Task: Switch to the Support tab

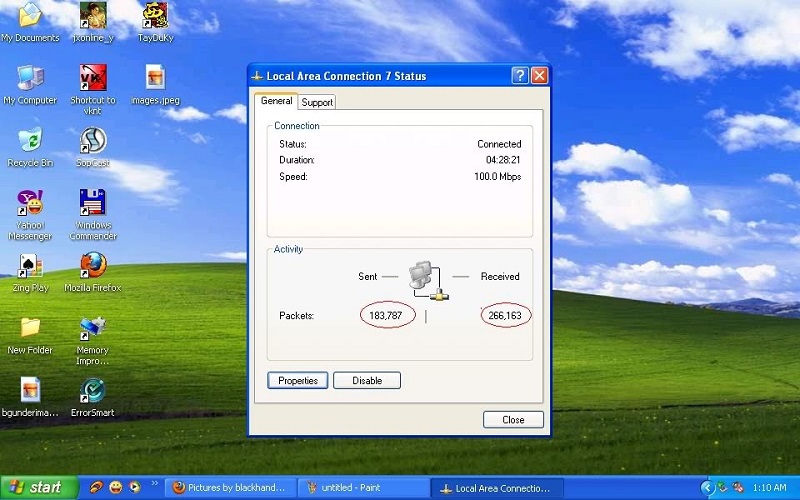Action: tap(317, 102)
